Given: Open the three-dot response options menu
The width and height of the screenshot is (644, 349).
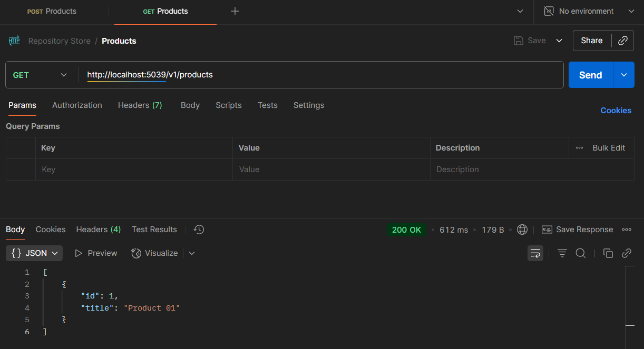Looking at the screenshot, I should (x=627, y=230).
